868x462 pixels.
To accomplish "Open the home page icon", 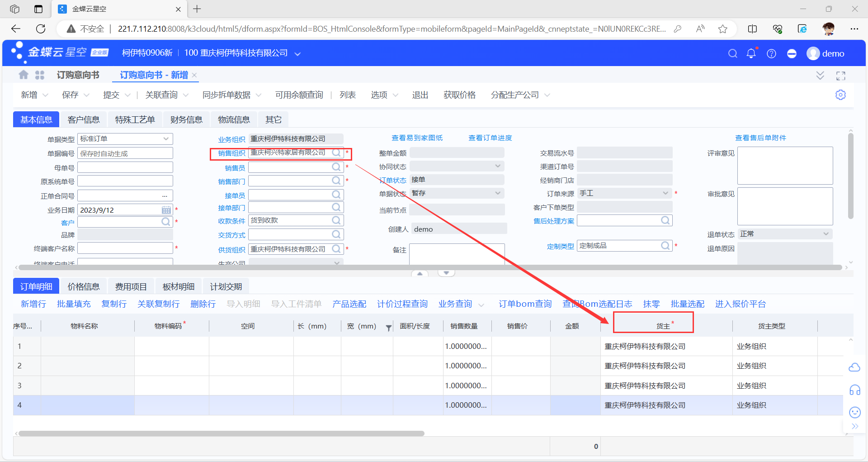I will click(x=24, y=75).
